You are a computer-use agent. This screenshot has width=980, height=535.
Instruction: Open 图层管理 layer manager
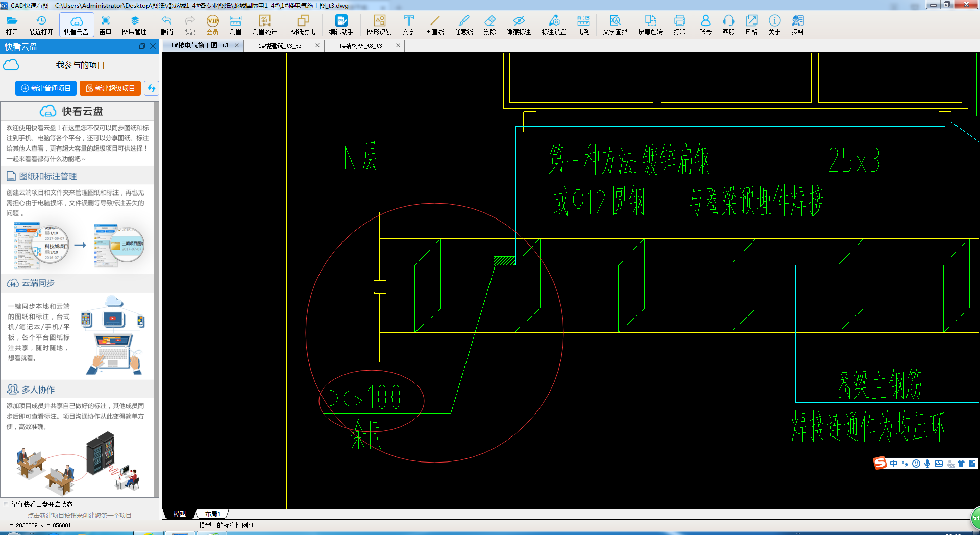point(134,25)
